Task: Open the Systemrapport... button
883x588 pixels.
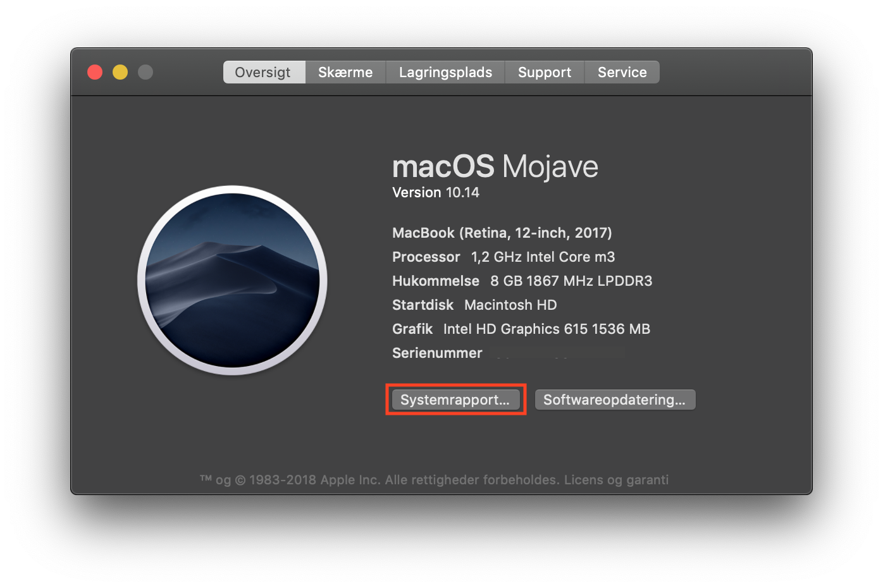Action: (x=455, y=400)
